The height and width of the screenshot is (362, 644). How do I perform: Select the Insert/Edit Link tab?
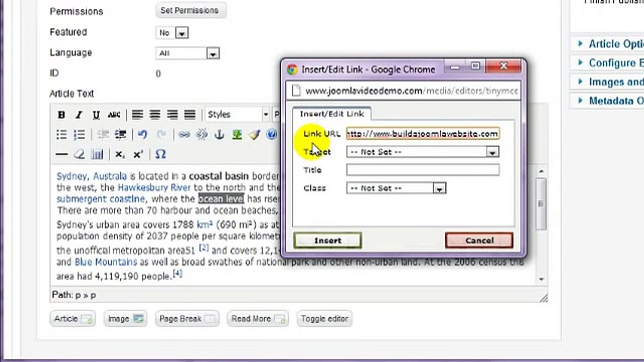pyautogui.click(x=332, y=114)
